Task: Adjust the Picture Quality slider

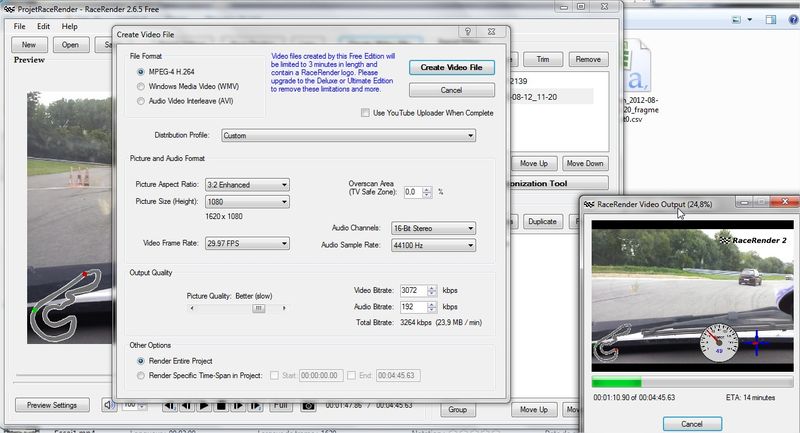Action: 258,308
